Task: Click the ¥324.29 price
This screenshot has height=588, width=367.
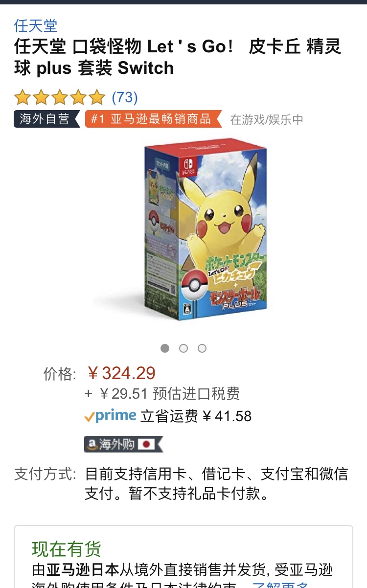Action: pyautogui.click(x=121, y=373)
